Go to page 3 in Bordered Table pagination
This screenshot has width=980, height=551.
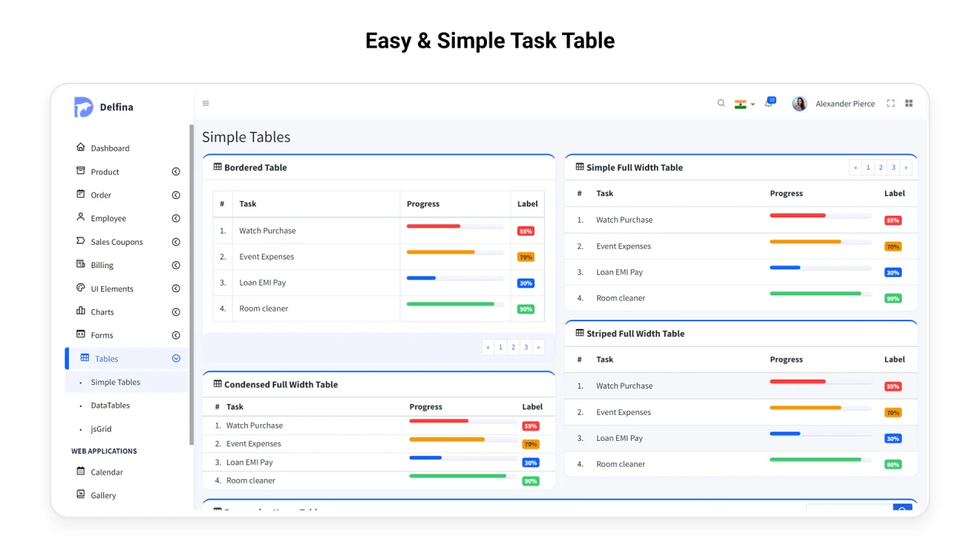(526, 347)
